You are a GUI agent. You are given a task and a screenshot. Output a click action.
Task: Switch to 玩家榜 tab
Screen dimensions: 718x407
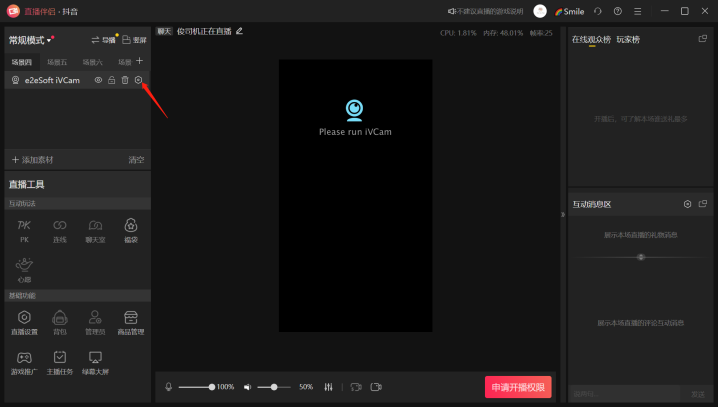tap(628, 39)
